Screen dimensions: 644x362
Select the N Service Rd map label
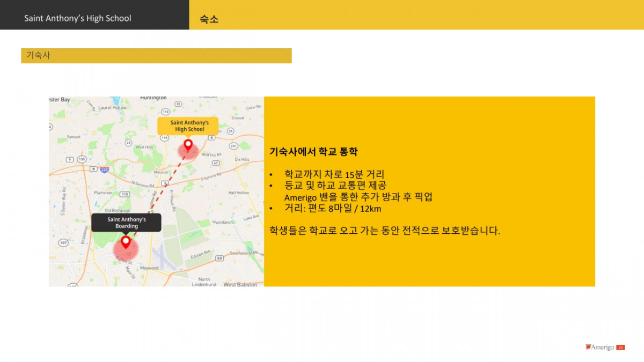[143, 184]
